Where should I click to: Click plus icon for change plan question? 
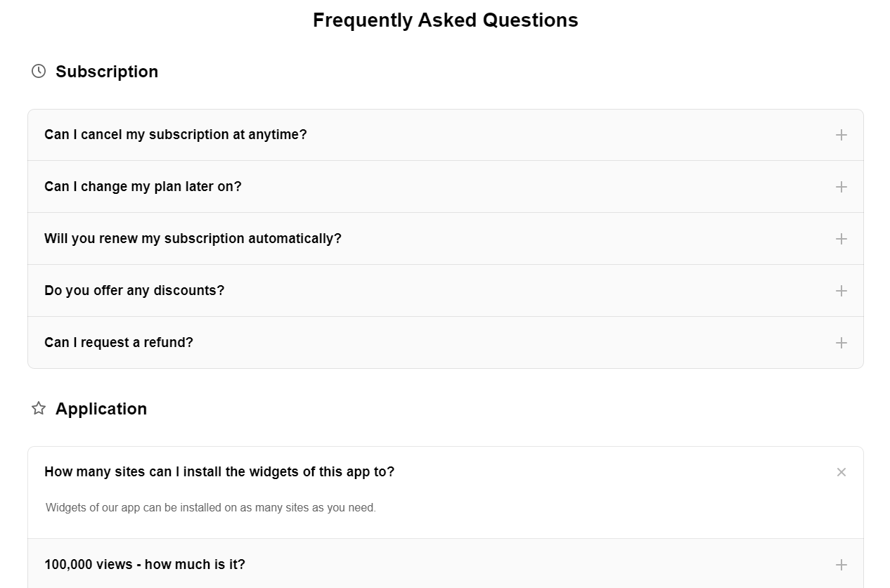pyautogui.click(x=841, y=187)
